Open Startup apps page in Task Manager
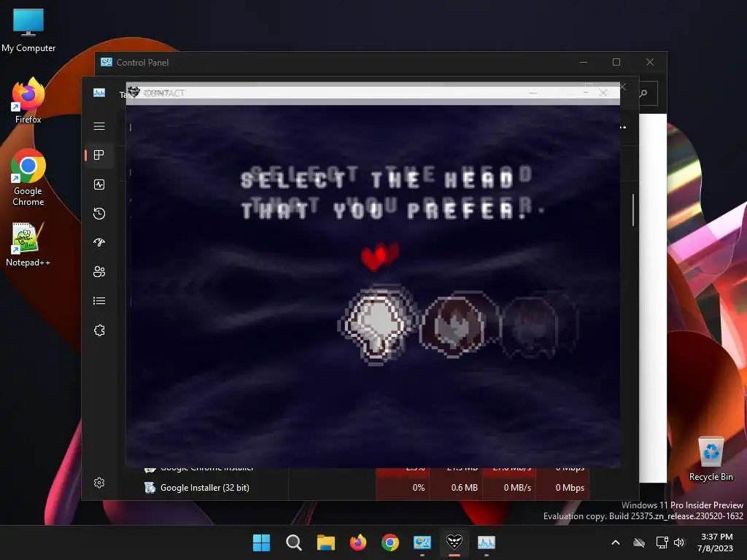Image resolution: width=747 pixels, height=560 pixels. pos(99,242)
